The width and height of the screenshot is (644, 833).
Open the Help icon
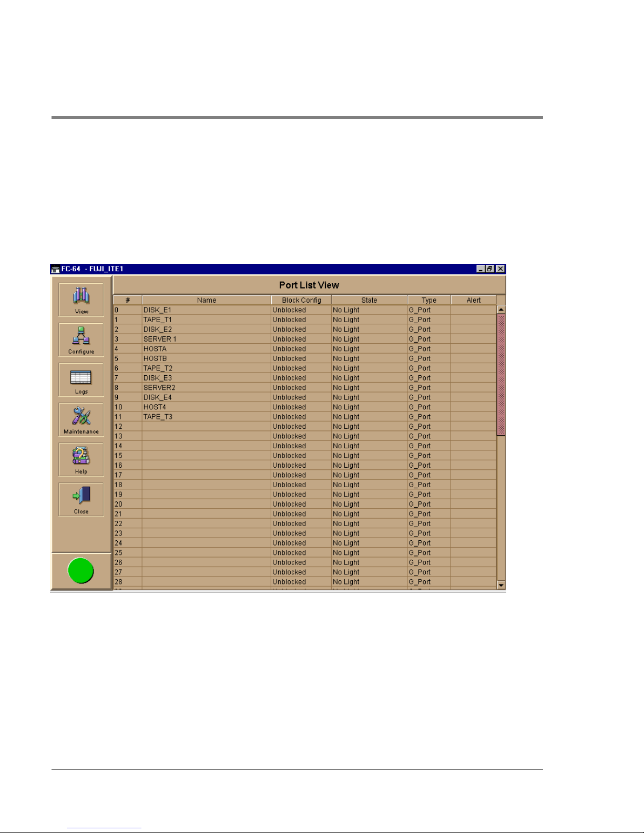(x=81, y=457)
